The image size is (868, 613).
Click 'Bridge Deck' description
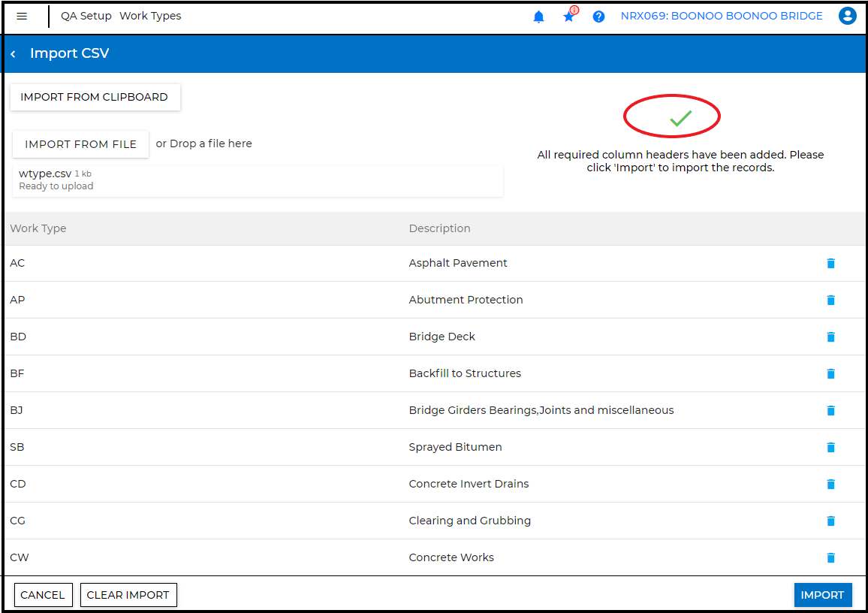[442, 337]
